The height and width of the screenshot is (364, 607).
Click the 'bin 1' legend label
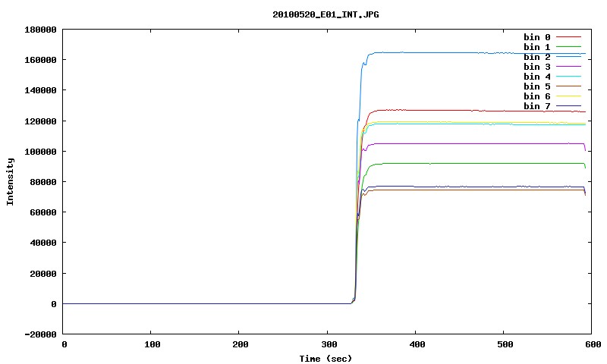(x=536, y=47)
